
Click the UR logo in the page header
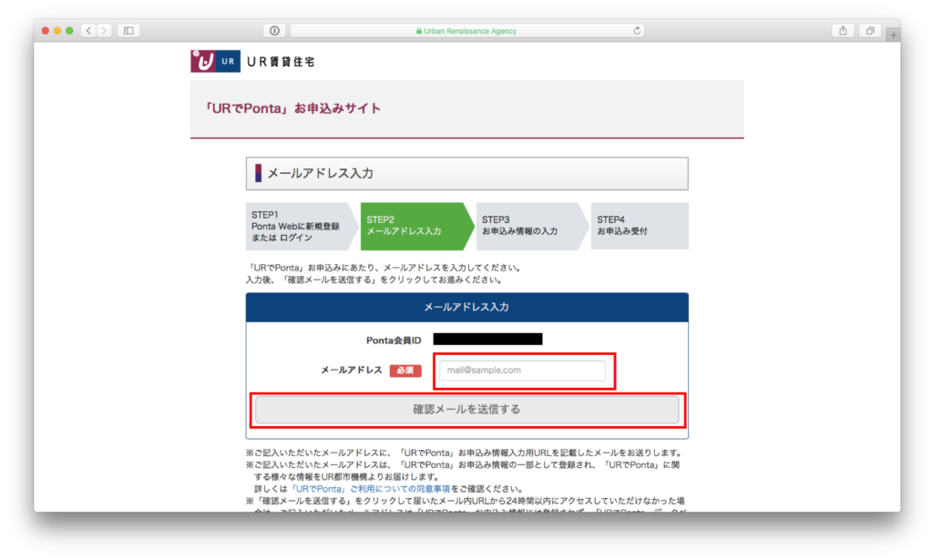[215, 61]
